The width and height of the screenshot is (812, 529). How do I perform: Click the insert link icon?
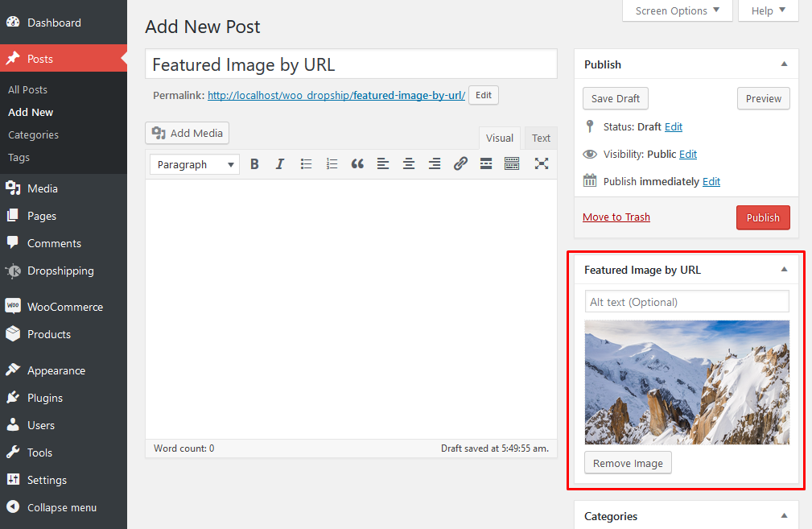[x=460, y=164]
